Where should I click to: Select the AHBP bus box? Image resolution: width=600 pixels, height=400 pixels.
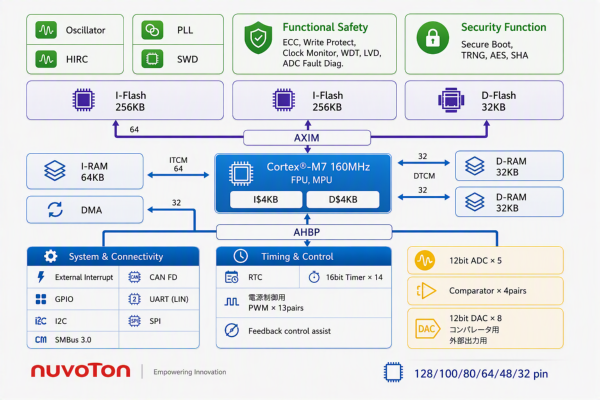click(x=304, y=232)
